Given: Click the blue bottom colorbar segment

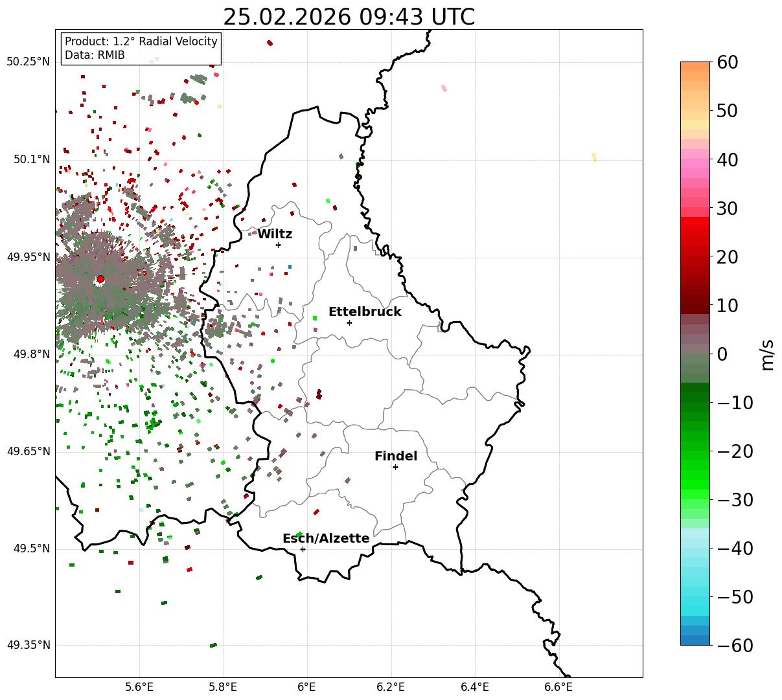Looking at the screenshot, I should pyautogui.click(x=695, y=640).
